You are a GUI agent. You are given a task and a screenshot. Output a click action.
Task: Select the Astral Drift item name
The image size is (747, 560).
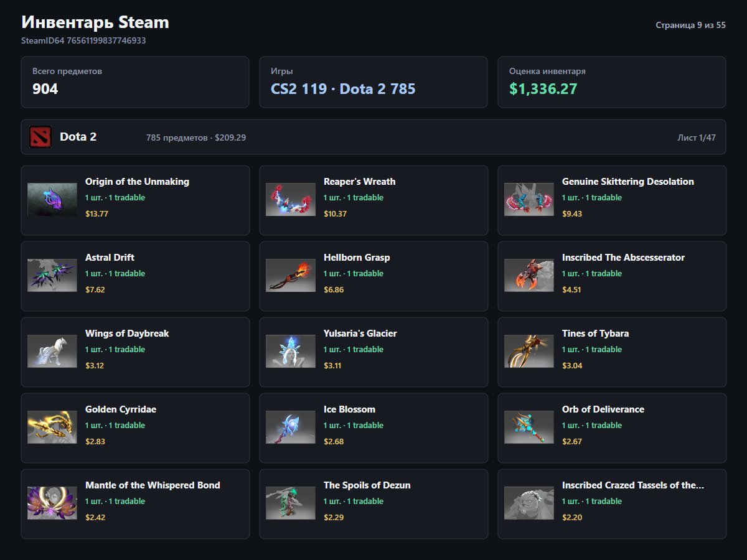tap(110, 258)
